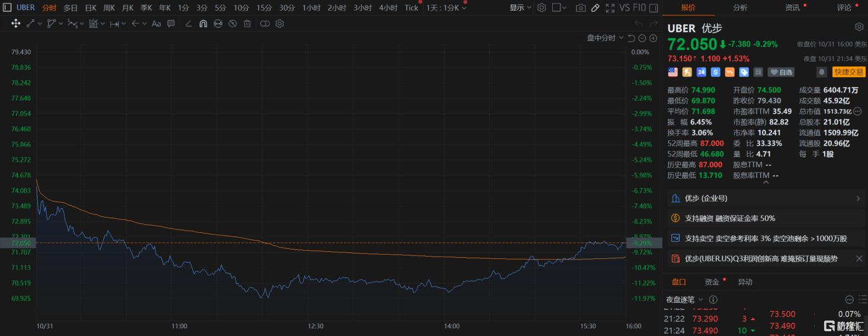
Task: Zoom in chart with plus icon
Action: point(654,38)
